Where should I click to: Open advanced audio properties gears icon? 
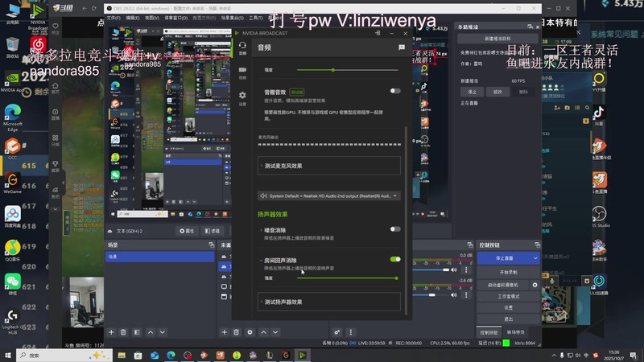click(336, 332)
